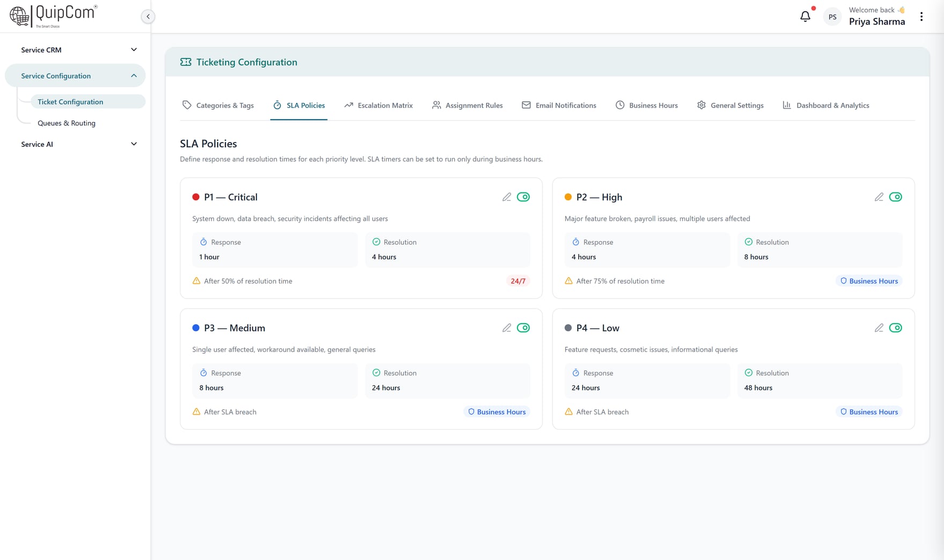This screenshot has width=944, height=560.
Task: Click the orange dot of P2 High
Action: point(568,197)
